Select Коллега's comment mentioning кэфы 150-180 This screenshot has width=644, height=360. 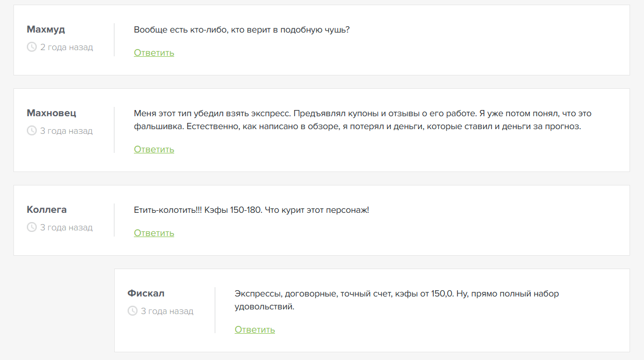click(251, 210)
